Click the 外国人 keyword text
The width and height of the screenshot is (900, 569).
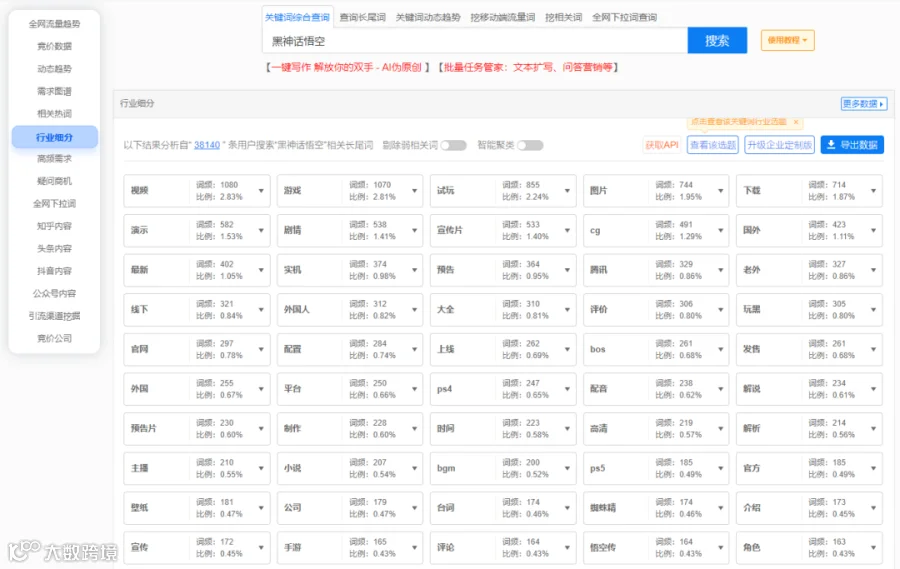click(297, 309)
